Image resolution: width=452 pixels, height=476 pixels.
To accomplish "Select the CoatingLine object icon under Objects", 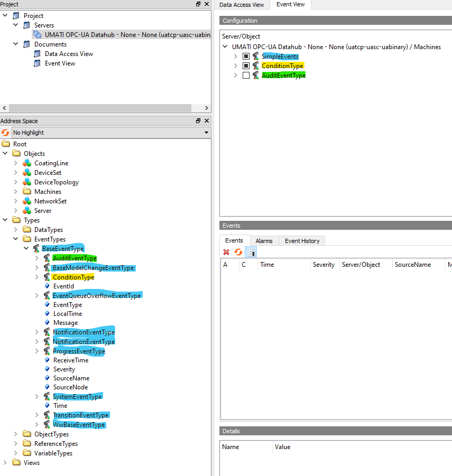I will coord(26,163).
